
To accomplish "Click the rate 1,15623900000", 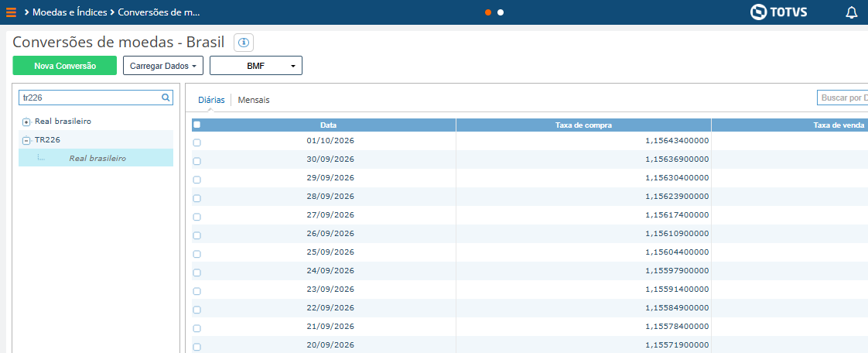I will [x=677, y=196].
